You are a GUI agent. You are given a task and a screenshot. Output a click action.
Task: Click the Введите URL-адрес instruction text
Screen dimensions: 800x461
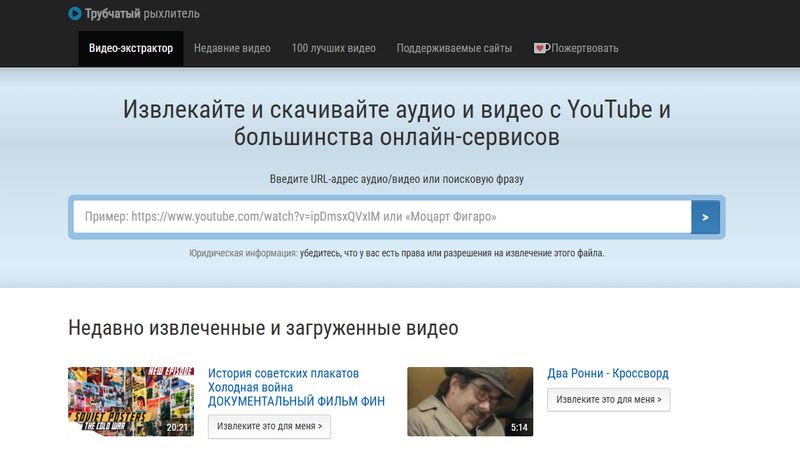pos(397,179)
